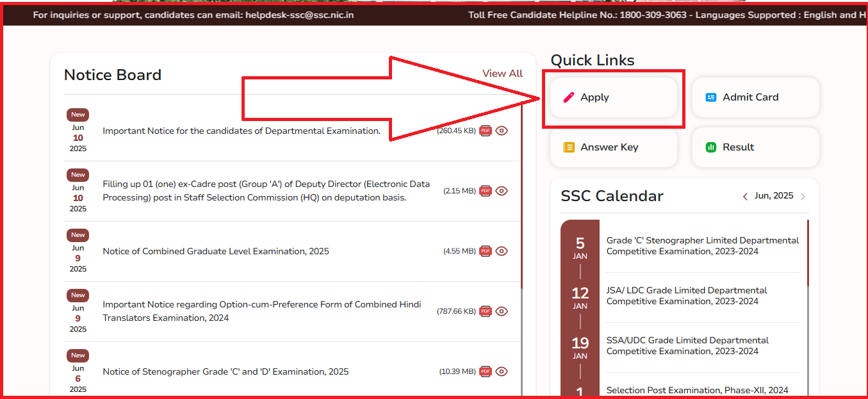Preview Hindi Translators notice with eye icon
Viewport: 868px width, 399px height.
coord(502,311)
